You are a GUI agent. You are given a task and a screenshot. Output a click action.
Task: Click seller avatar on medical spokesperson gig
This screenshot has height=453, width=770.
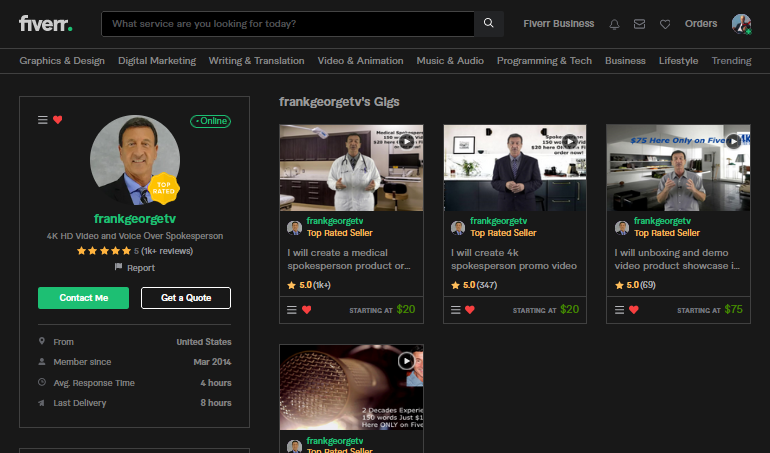pyautogui.click(x=294, y=227)
